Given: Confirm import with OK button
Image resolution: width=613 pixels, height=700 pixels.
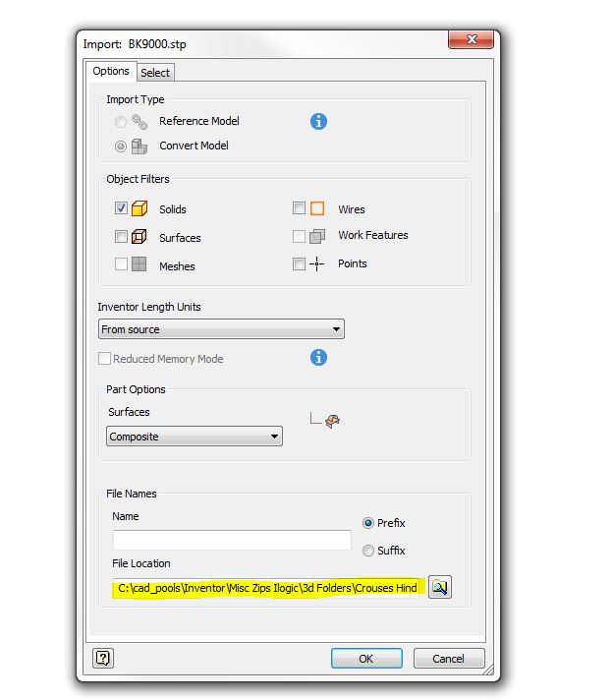Looking at the screenshot, I should [x=366, y=659].
